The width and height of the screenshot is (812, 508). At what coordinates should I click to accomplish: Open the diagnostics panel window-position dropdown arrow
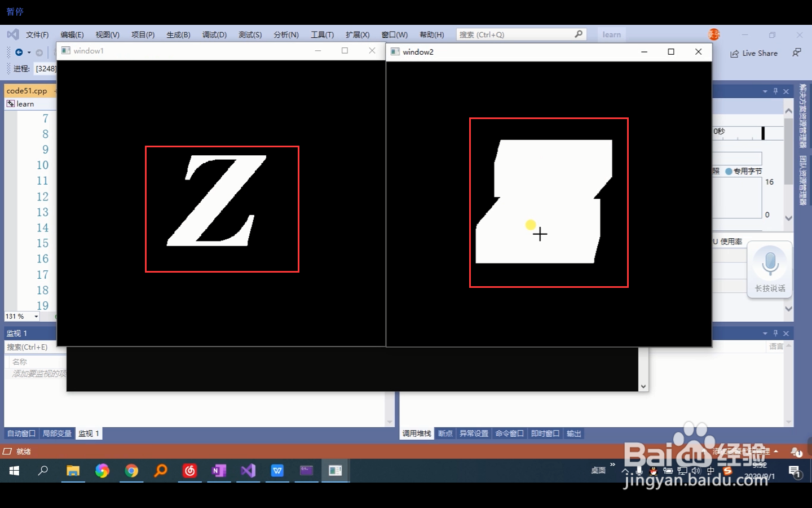tap(765, 91)
